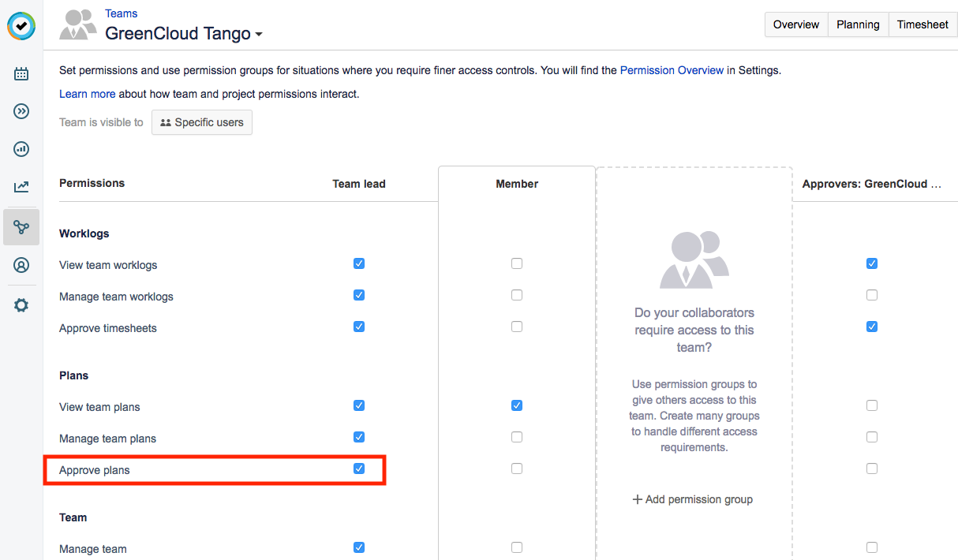Switch to the Planning tab
This screenshot has height=560, width=958.
858,24
